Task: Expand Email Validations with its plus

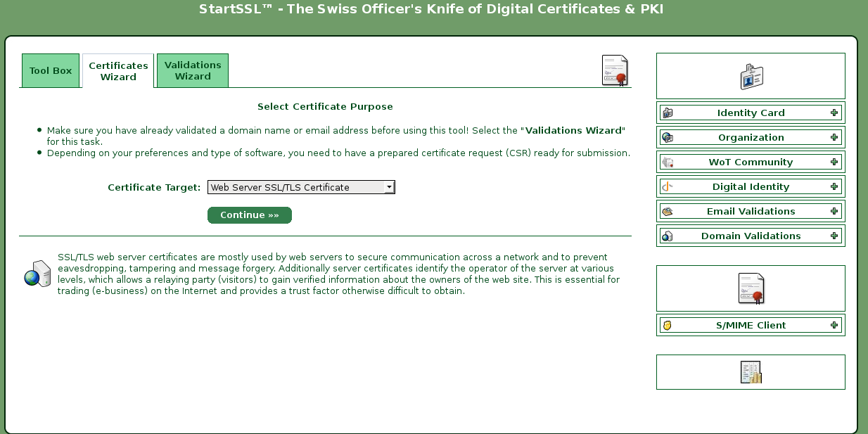Action: click(x=834, y=211)
